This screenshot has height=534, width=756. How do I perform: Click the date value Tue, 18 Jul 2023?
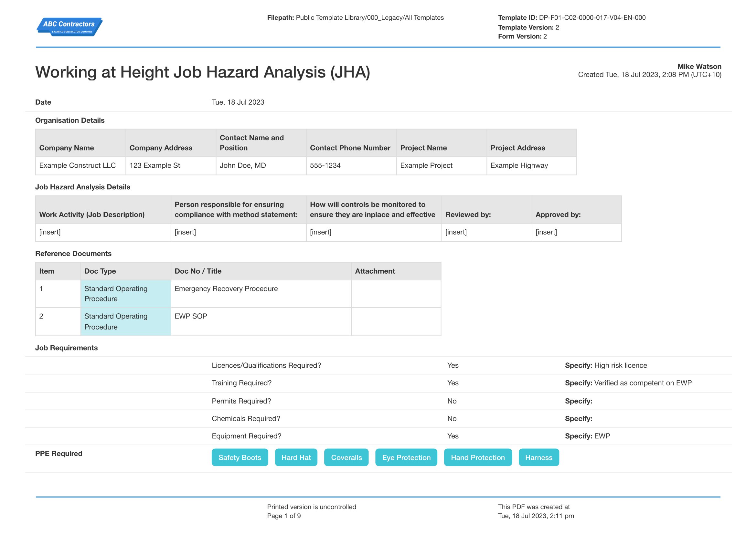(238, 102)
